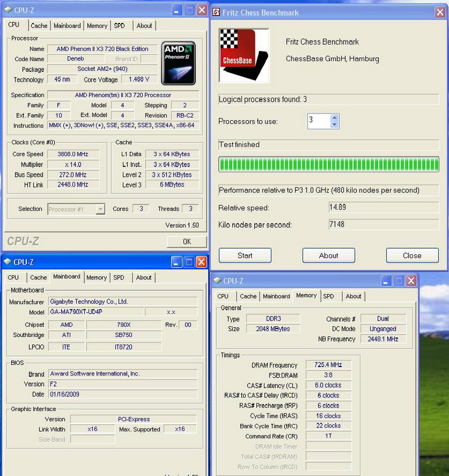Switch to Memory tab in the Mainboard window
Screen dimensions: 449x476
pos(97,277)
